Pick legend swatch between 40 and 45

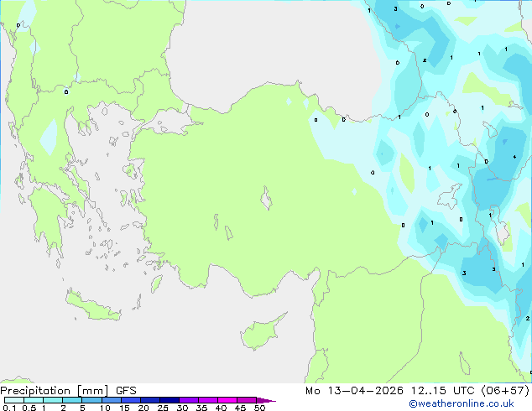coord(227,400)
